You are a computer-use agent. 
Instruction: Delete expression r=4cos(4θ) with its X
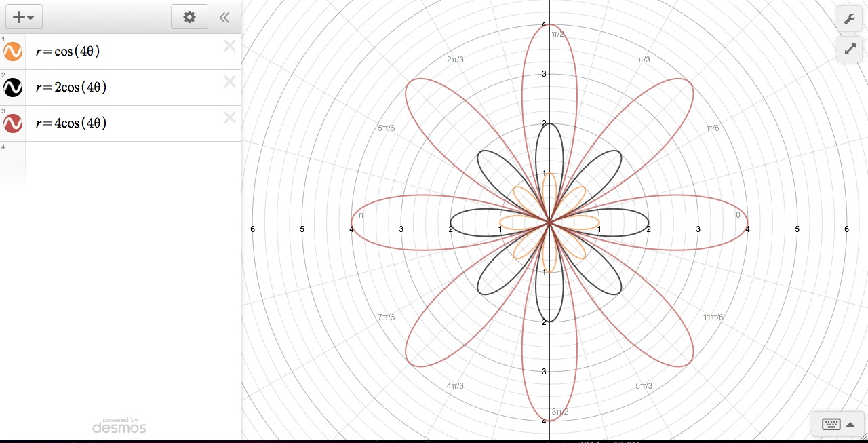pyautogui.click(x=230, y=118)
